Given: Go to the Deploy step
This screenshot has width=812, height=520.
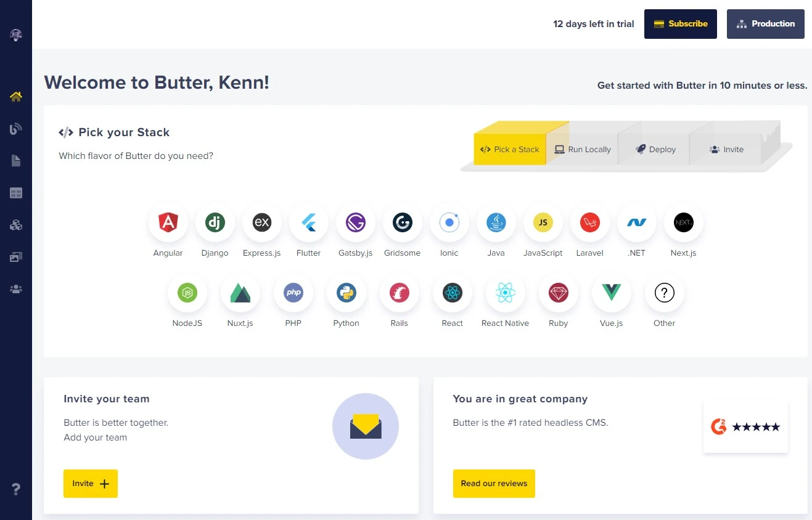Looking at the screenshot, I should click(x=655, y=149).
